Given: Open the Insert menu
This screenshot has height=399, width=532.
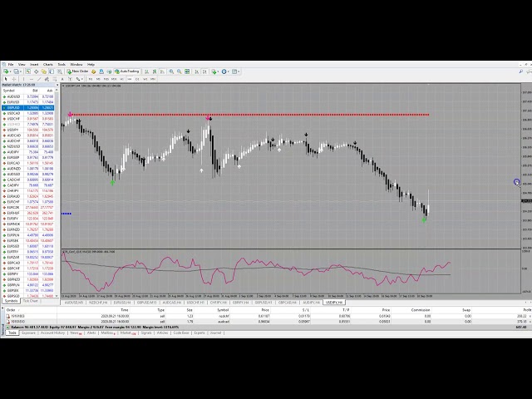Looking at the screenshot, I should 34,64.
